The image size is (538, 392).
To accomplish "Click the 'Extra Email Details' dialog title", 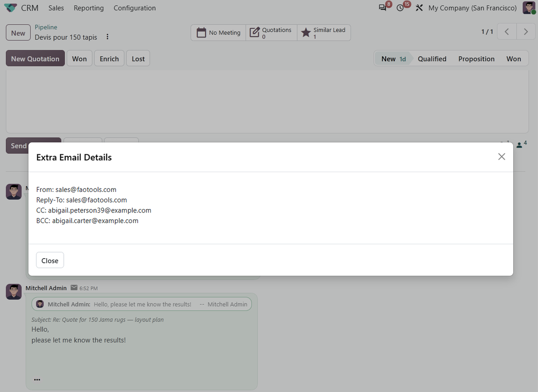I will pos(74,157).
